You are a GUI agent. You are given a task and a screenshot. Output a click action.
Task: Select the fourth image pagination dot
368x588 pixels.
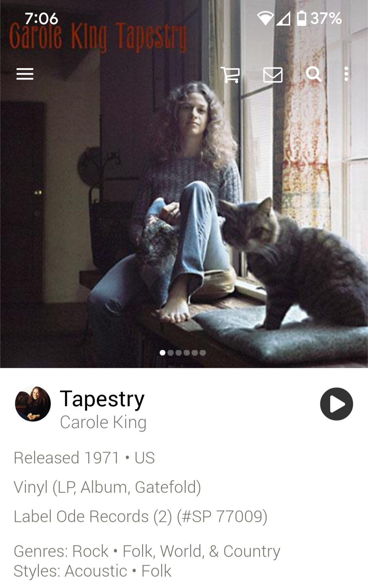[x=187, y=353]
